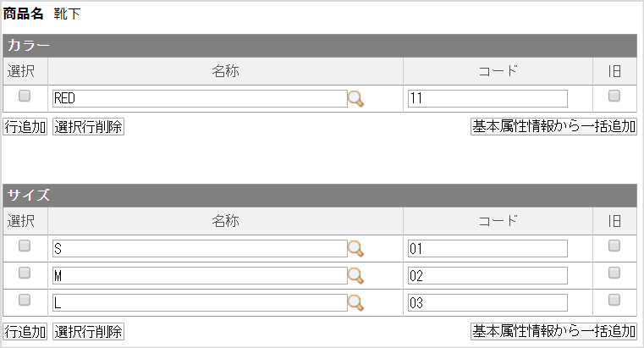This screenshot has height=348, width=644.
Task: Tick the 選択 checkbox for size M row
Action: tap(25, 273)
